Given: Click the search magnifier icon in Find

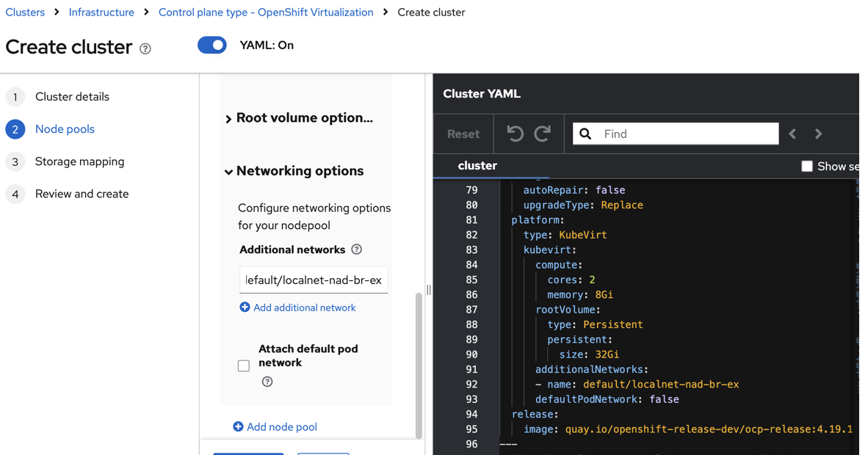Looking at the screenshot, I should click(x=585, y=134).
